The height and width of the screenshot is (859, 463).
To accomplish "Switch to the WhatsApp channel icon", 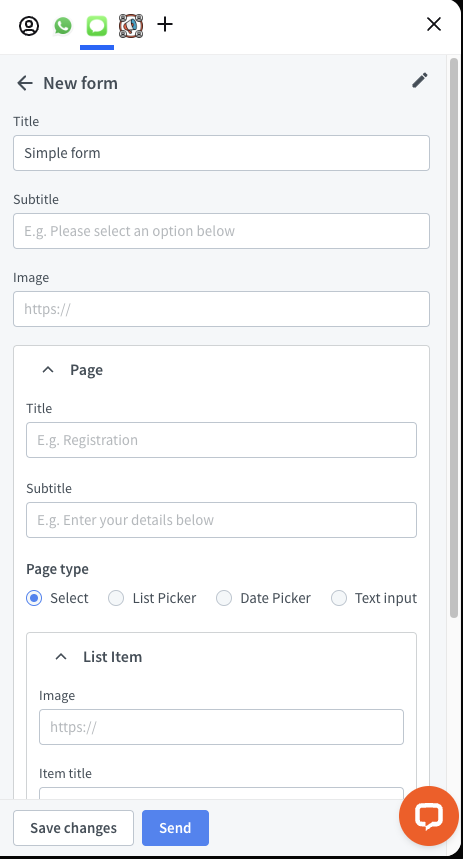I will pyautogui.click(x=63, y=25).
